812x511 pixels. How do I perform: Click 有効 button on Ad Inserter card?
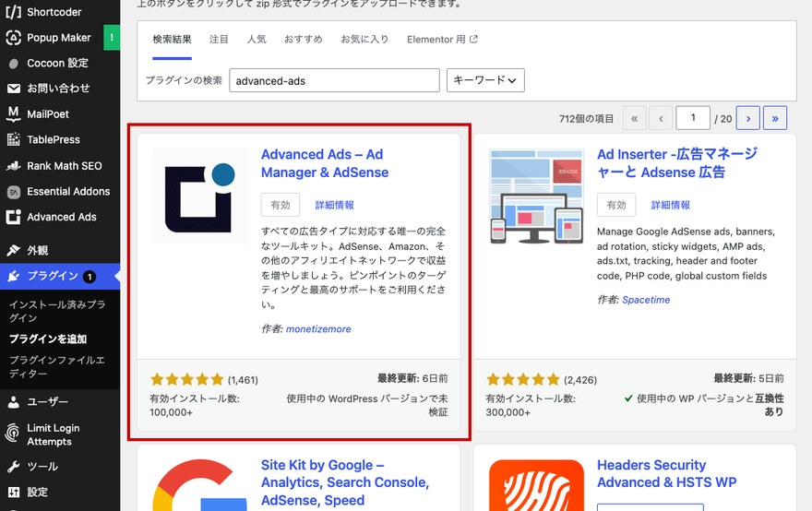(x=616, y=205)
